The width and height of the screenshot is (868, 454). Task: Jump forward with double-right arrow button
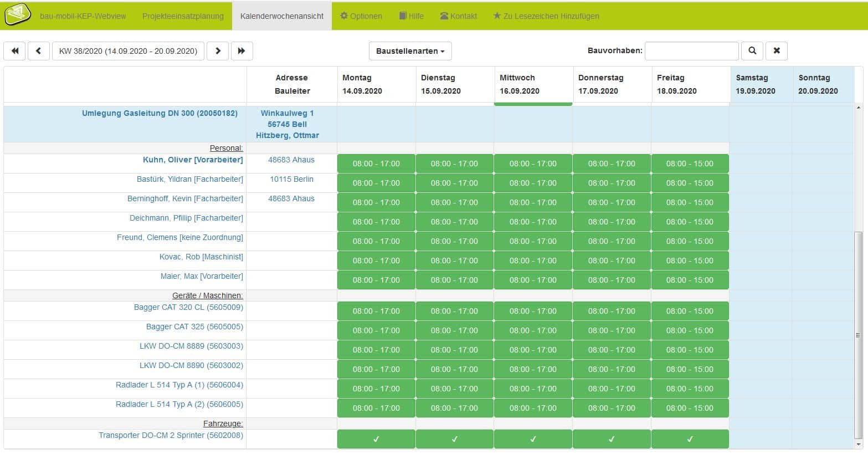tap(242, 51)
